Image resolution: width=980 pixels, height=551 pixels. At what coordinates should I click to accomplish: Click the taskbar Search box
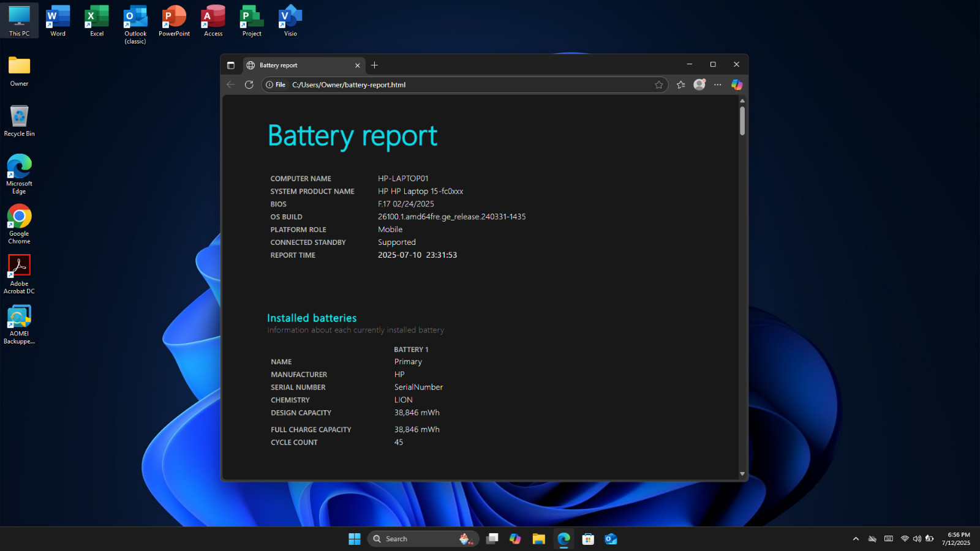coord(422,539)
